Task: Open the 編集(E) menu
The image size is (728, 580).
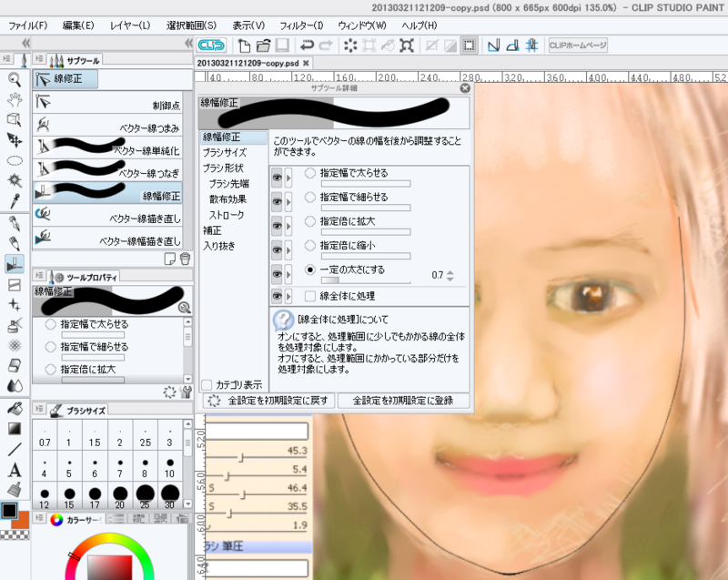Action: click(x=78, y=25)
